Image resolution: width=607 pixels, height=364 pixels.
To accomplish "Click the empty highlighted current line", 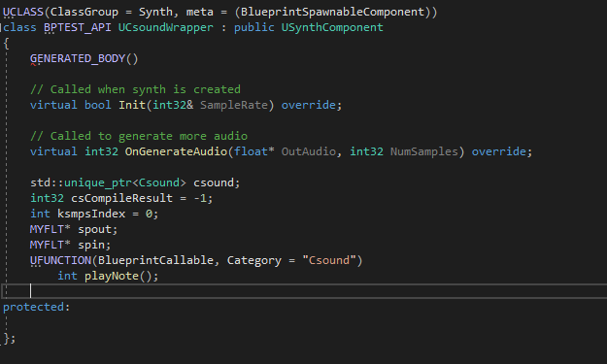I will pos(304,291).
